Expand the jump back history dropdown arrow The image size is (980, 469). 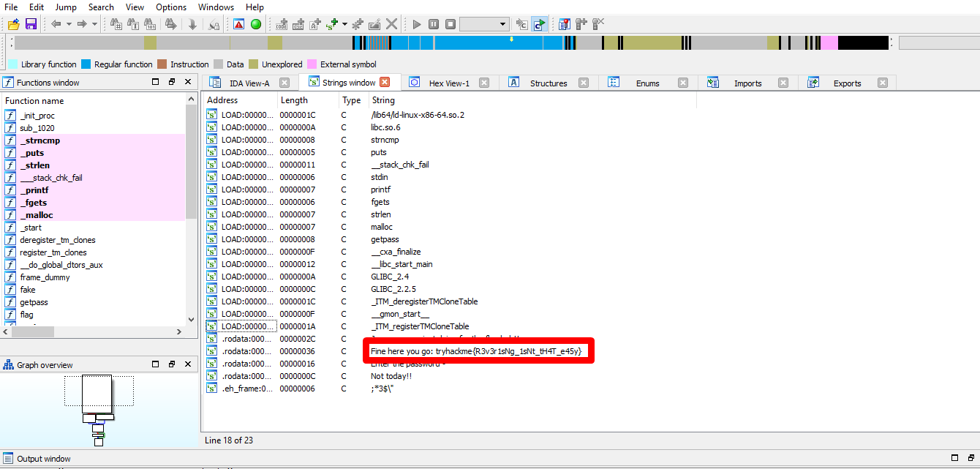pos(69,24)
